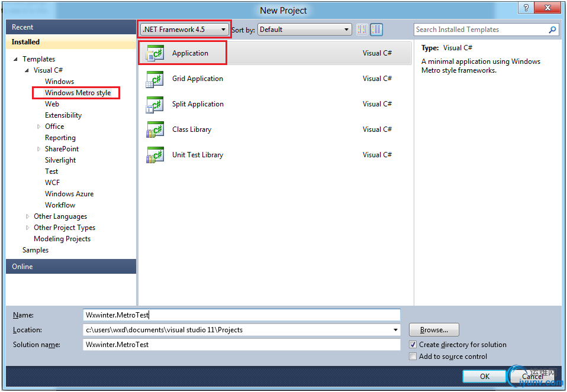
Task: Click the Unit Test Library template name
Action: (198, 155)
